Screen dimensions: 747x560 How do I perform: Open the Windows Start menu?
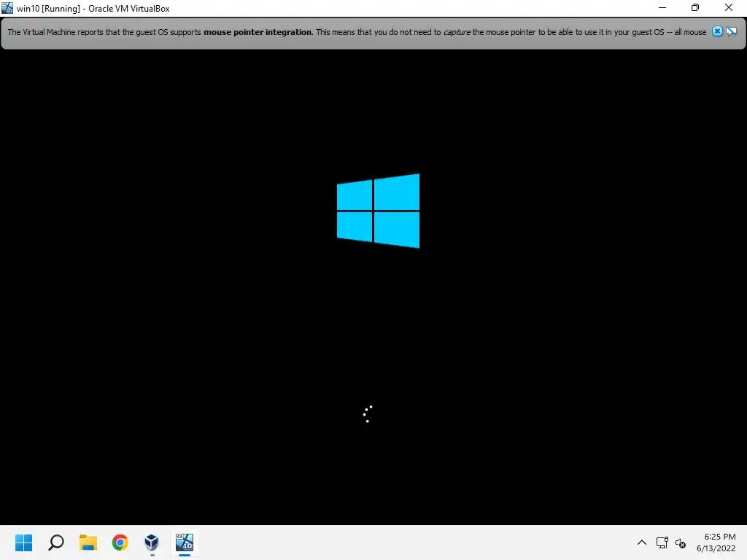click(x=24, y=542)
